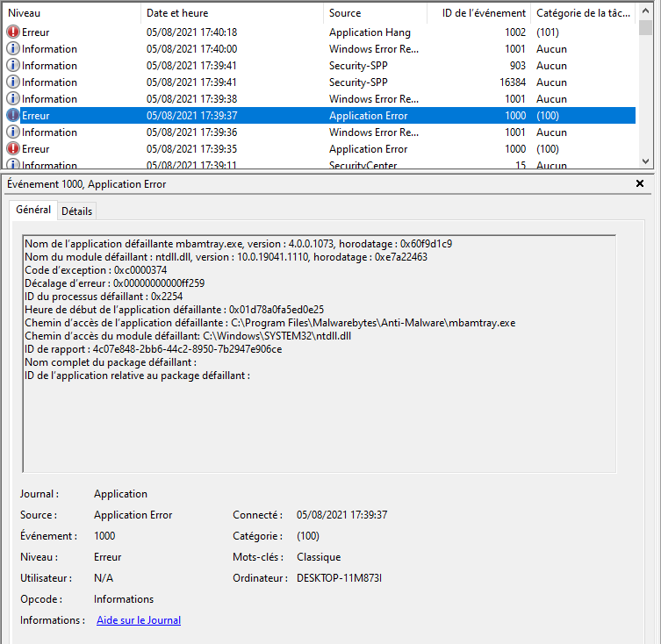Sort the events by the Niveau column
Image resolution: width=661 pixels, height=644 pixels.
[72, 13]
